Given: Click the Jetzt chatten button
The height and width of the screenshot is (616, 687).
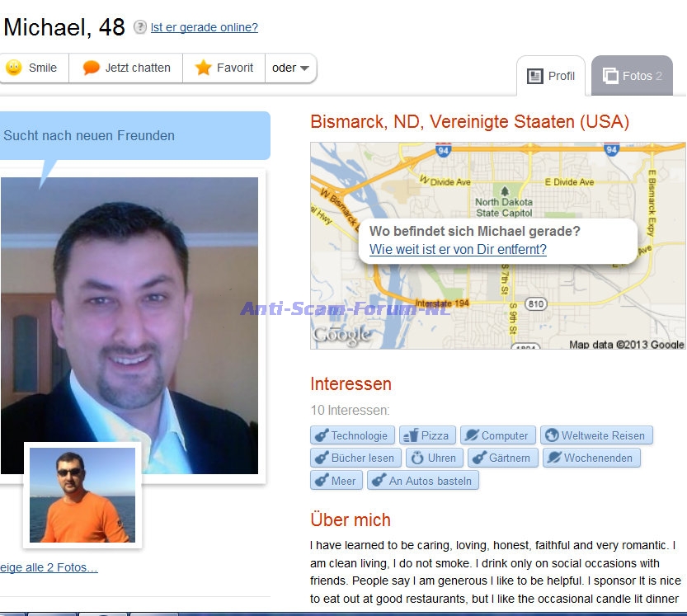Looking at the screenshot, I should point(125,68).
